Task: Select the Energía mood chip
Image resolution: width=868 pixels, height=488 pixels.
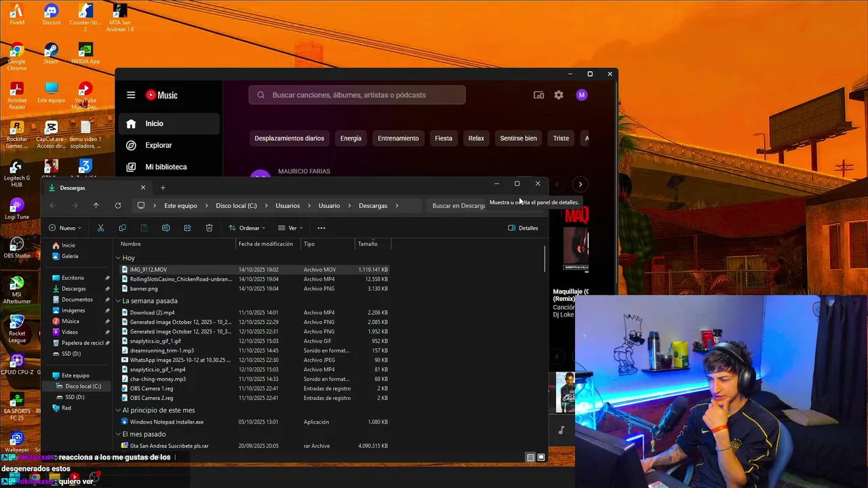Action: [x=351, y=138]
